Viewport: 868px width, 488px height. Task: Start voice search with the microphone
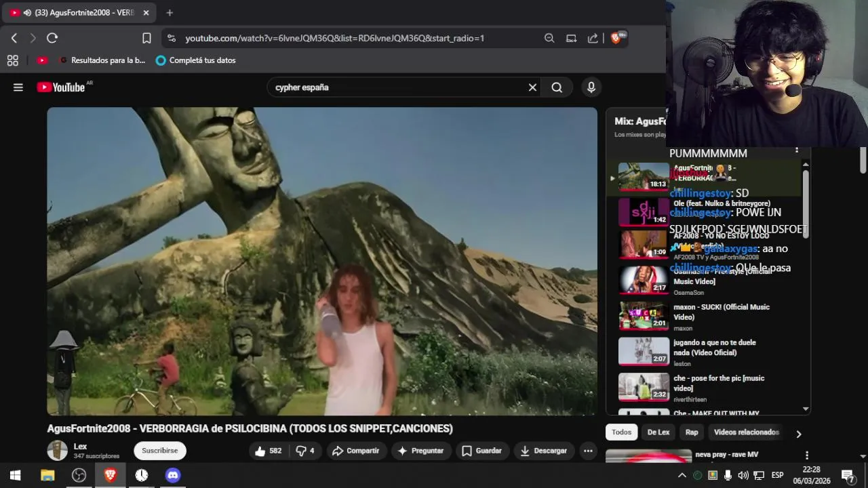point(591,87)
